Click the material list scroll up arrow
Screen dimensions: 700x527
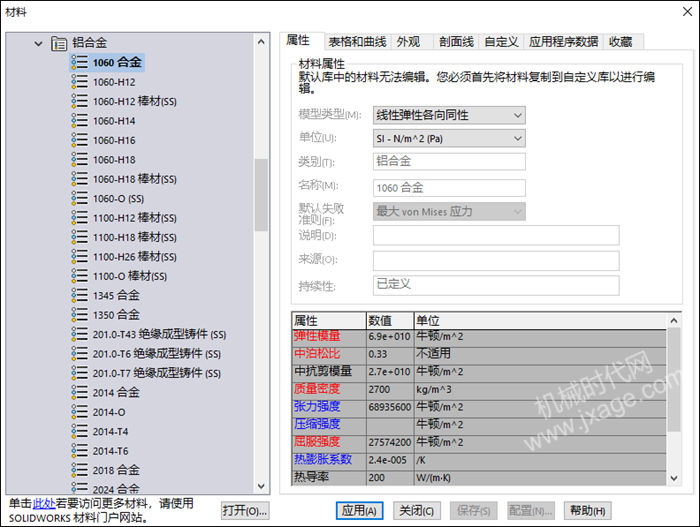[x=261, y=42]
